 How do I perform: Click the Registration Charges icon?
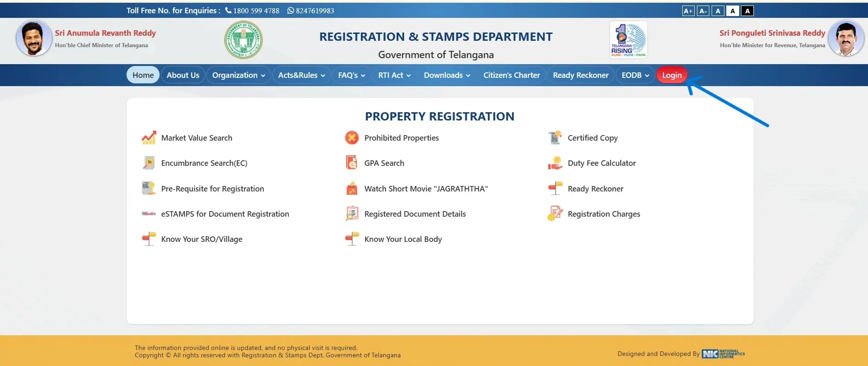[x=555, y=213]
